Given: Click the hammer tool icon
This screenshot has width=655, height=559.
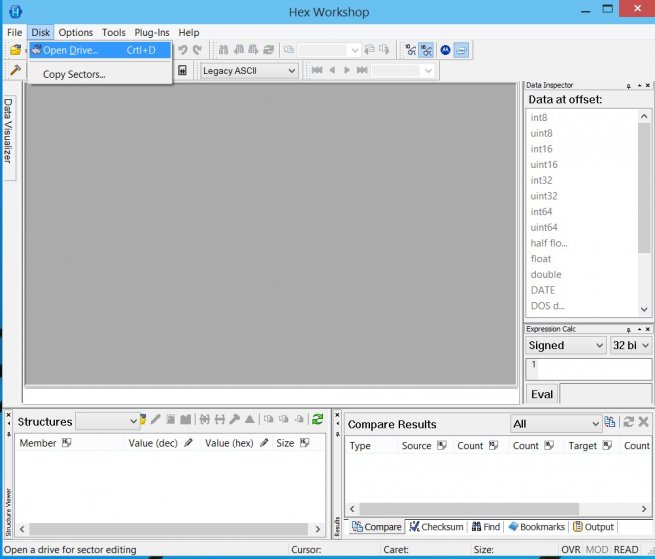Looking at the screenshot, I should 15,70.
